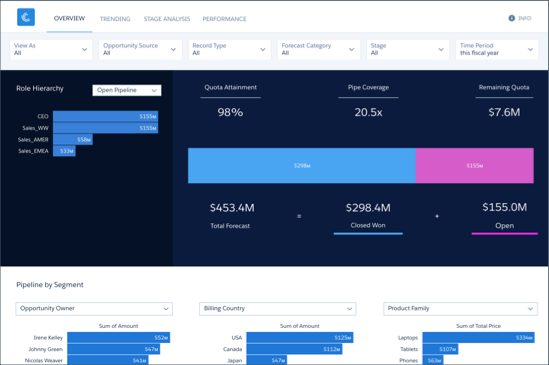Select the Phones product family bar

pyautogui.click(x=433, y=360)
